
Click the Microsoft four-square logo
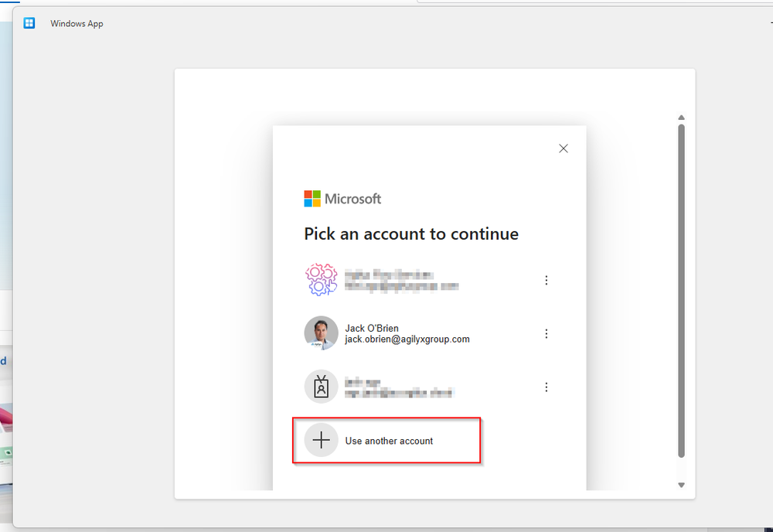312,199
